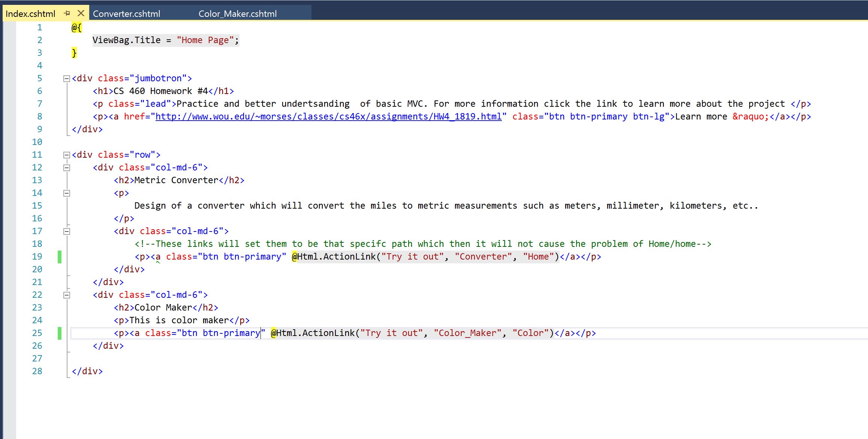Collapse the jumbotron div on line 5
Screen dimensions: 868x439
(x=67, y=79)
